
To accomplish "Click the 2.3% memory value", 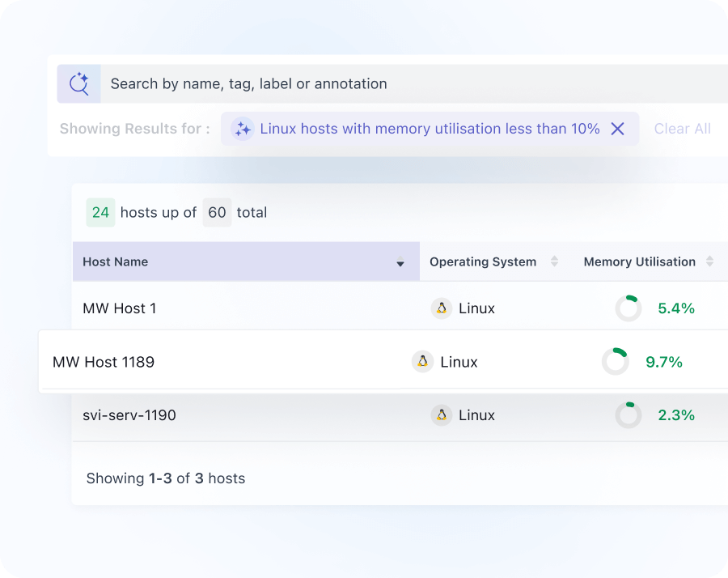I will pos(676,415).
